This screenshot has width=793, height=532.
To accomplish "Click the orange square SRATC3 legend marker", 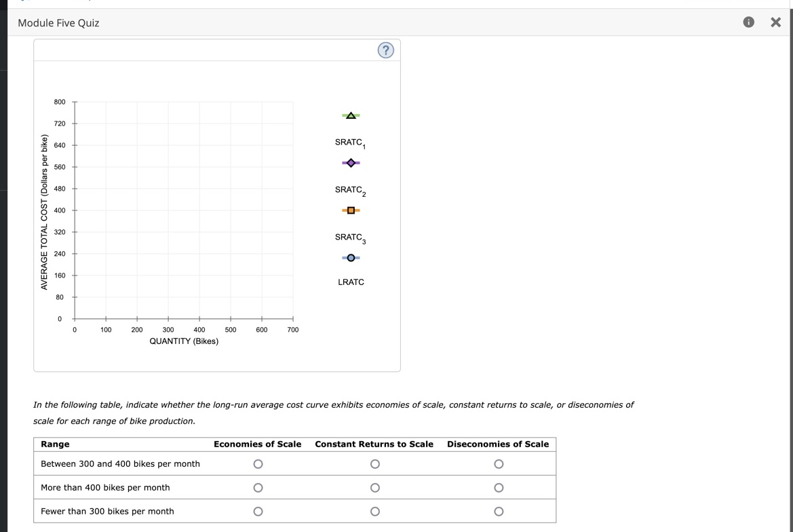I will coord(351,210).
